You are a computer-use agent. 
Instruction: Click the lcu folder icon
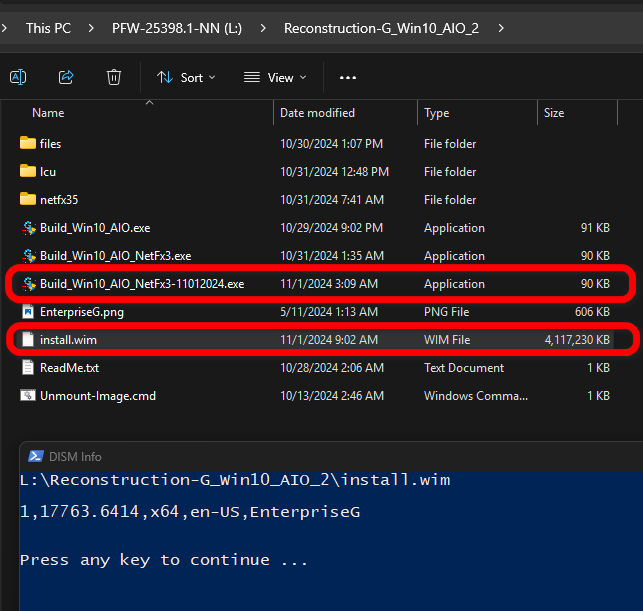(28, 171)
